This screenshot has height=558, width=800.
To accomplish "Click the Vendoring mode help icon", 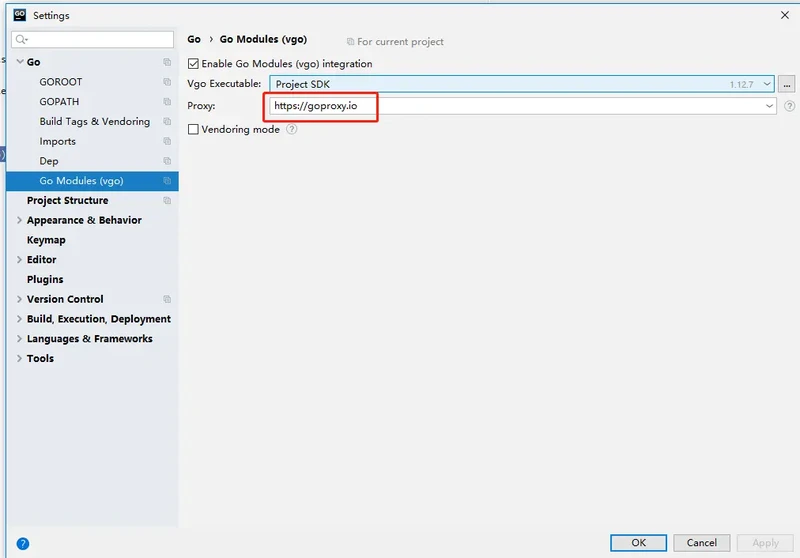I will click(x=292, y=129).
